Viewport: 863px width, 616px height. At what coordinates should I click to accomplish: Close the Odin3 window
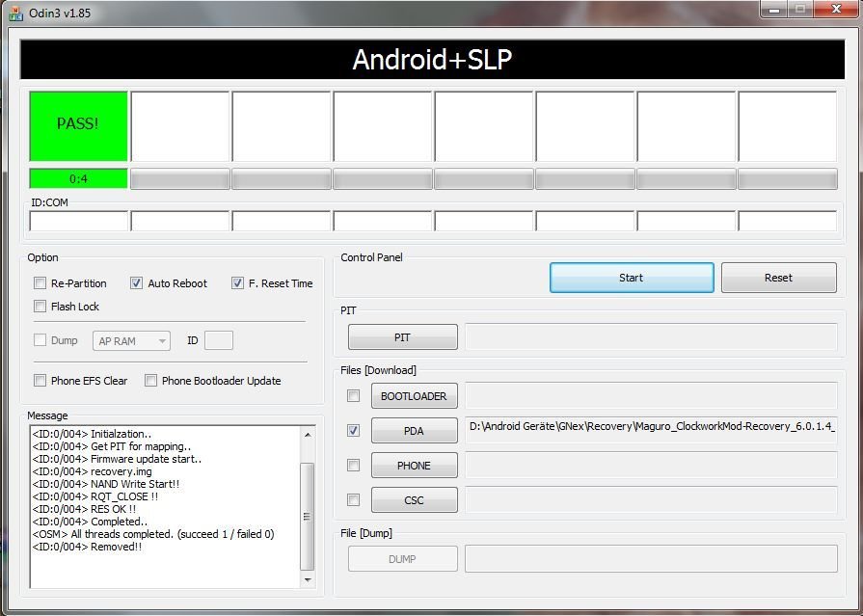pyautogui.click(x=837, y=10)
